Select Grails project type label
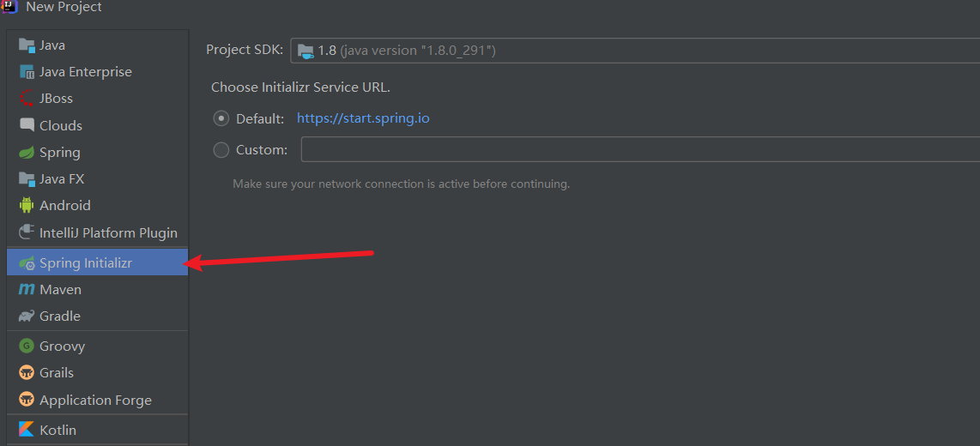This screenshot has height=446, width=980. pos(57,373)
